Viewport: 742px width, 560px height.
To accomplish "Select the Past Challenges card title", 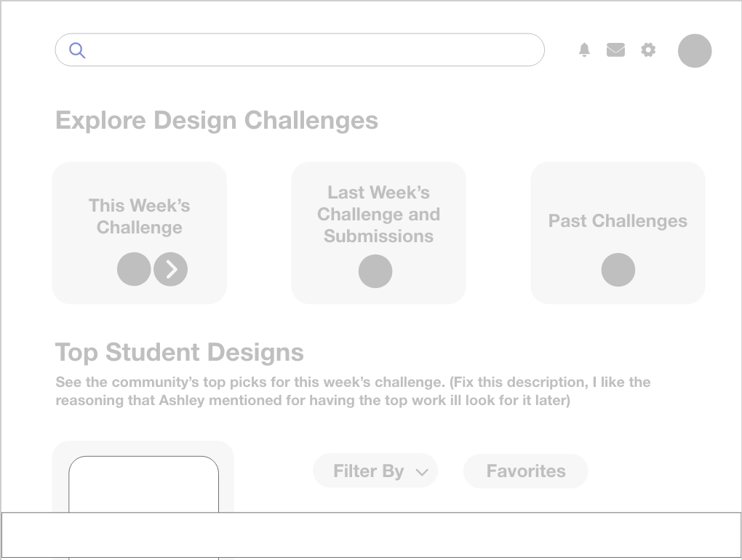I will click(618, 221).
